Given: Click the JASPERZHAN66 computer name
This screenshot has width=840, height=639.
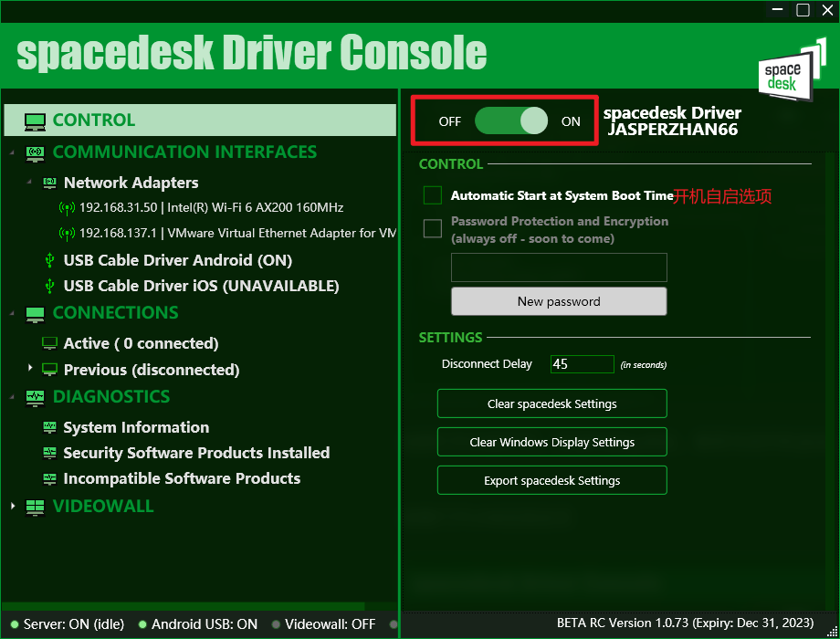Looking at the screenshot, I should (672, 130).
